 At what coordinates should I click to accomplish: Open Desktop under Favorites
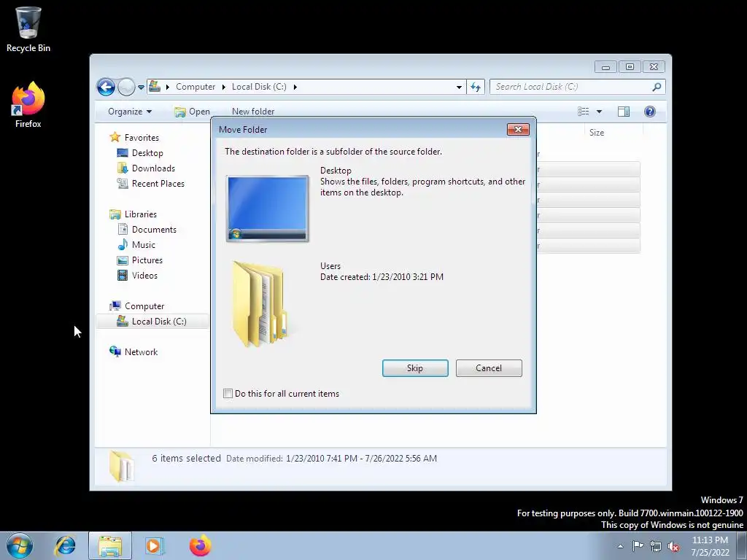pyautogui.click(x=147, y=153)
